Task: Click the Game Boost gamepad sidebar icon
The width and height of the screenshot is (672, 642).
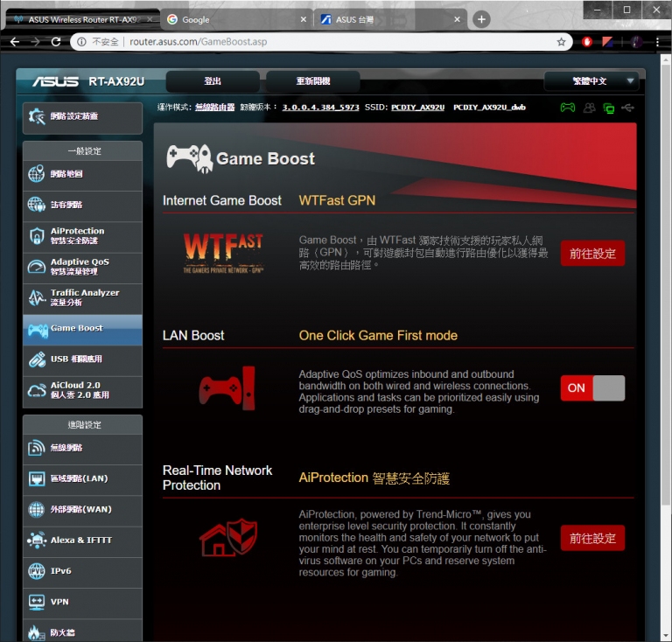Action: (x=38, y=331)
